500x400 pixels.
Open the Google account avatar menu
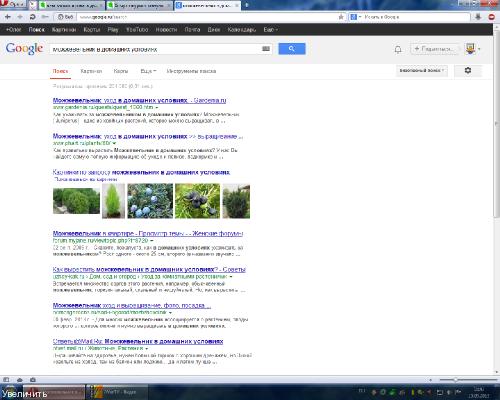(470, 49)
